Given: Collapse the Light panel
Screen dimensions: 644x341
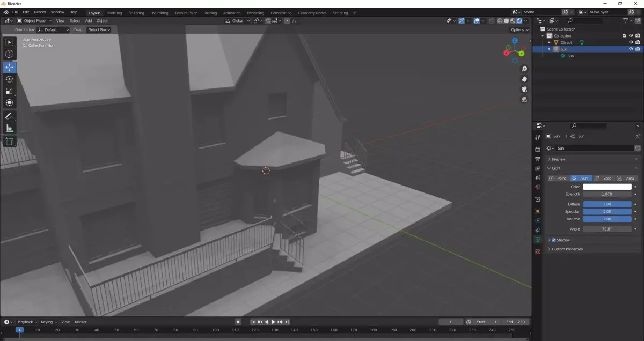Looking at the screenshot, I should [556, 168].
